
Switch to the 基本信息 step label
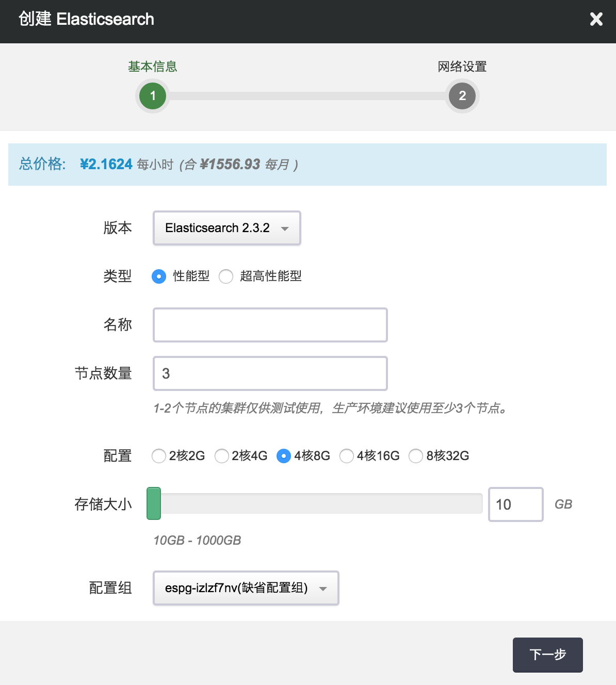153,67
